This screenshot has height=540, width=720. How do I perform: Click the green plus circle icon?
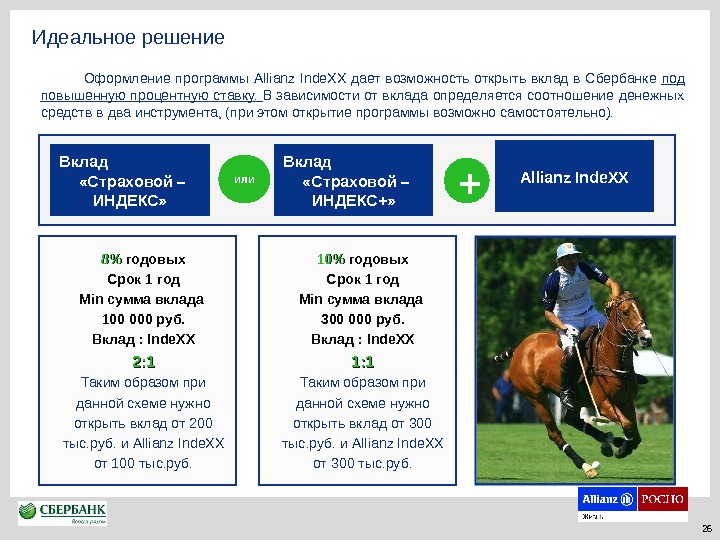point(467,180)
